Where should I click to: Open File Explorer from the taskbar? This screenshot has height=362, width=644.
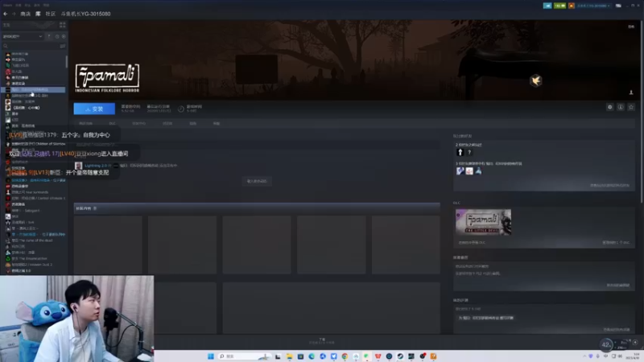[x=289, y=356]
